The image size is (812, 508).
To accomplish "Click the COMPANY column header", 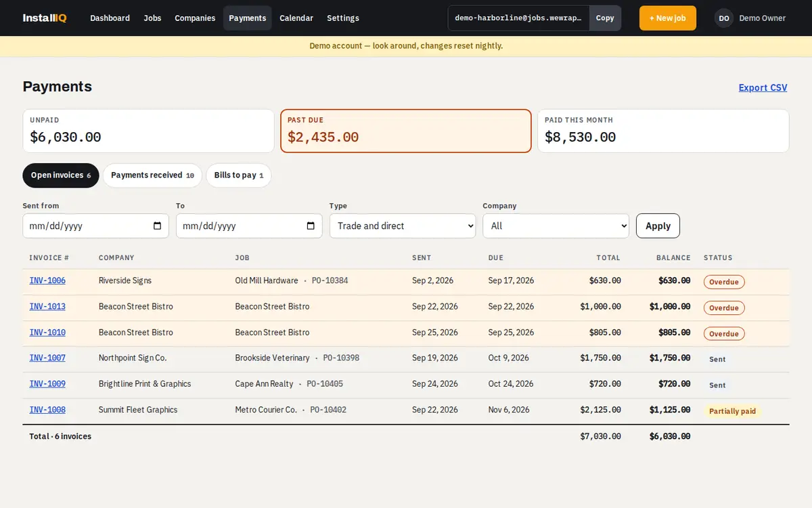I will 116,258.
